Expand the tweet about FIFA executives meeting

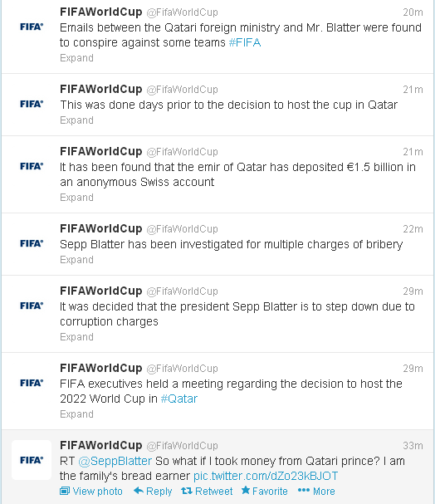[76, 414]
